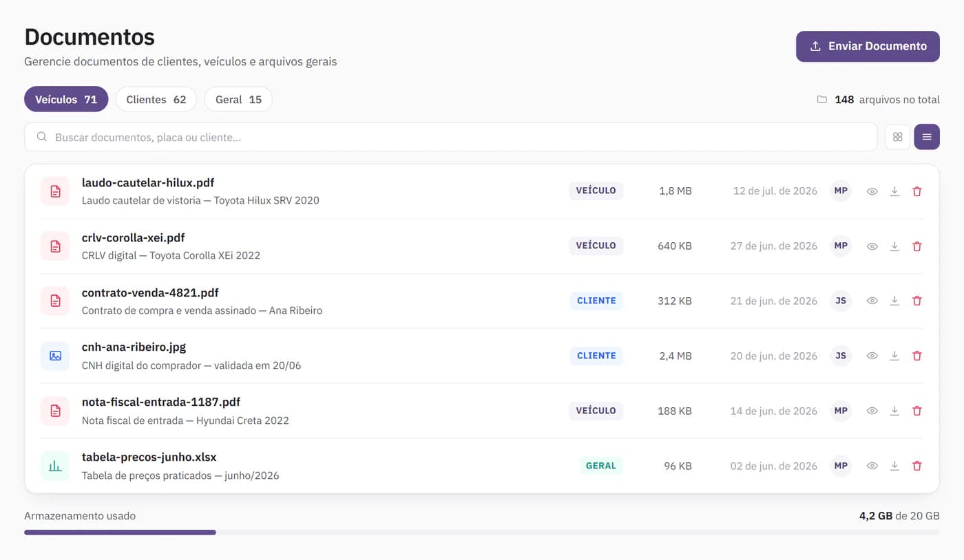The height and width of the screenshot is (560, 964).
Task: Click the VEÍCULO tag on laudo-cautelar-hilux.pdf row
Action: (x=596, y=191)
